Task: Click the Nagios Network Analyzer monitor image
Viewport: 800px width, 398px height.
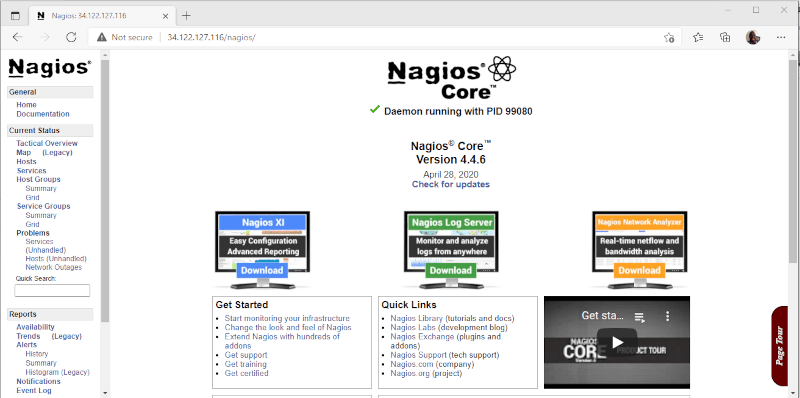Action: click(639, 250)
